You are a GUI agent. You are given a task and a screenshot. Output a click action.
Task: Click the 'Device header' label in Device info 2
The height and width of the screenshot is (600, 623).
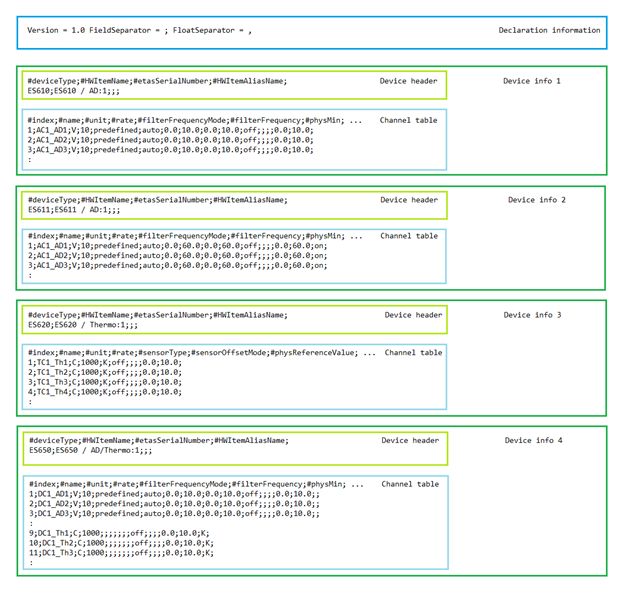coord(409,200)
